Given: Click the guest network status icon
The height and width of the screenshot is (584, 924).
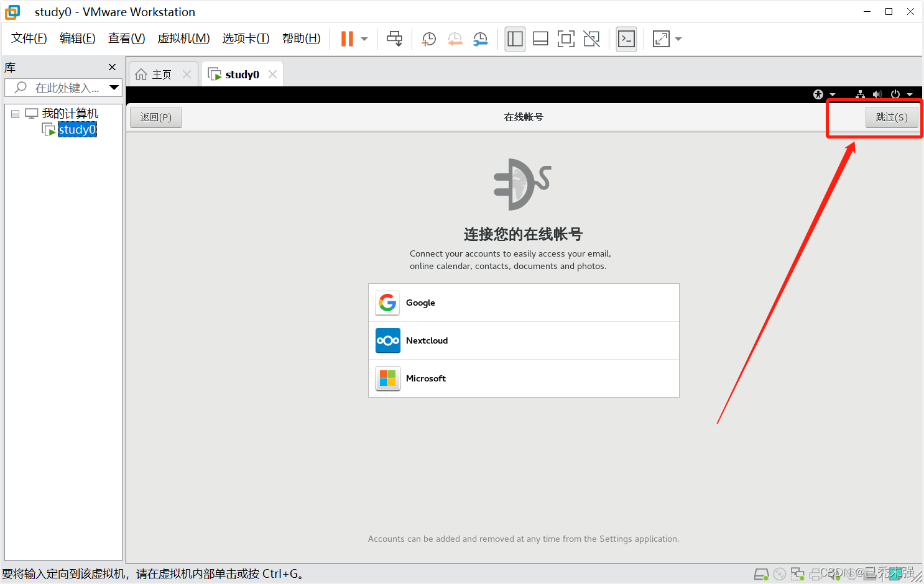Looking at the screenshot, I should coord(860,94).
